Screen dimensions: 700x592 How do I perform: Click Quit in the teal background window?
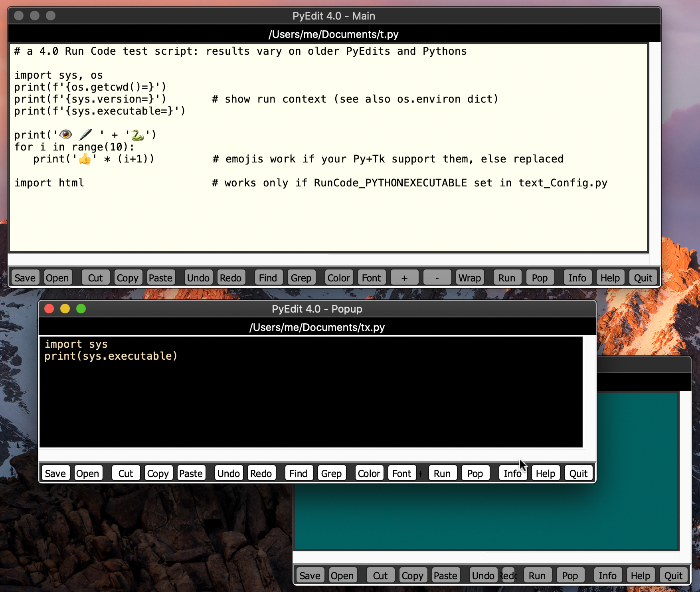[673, 575]
